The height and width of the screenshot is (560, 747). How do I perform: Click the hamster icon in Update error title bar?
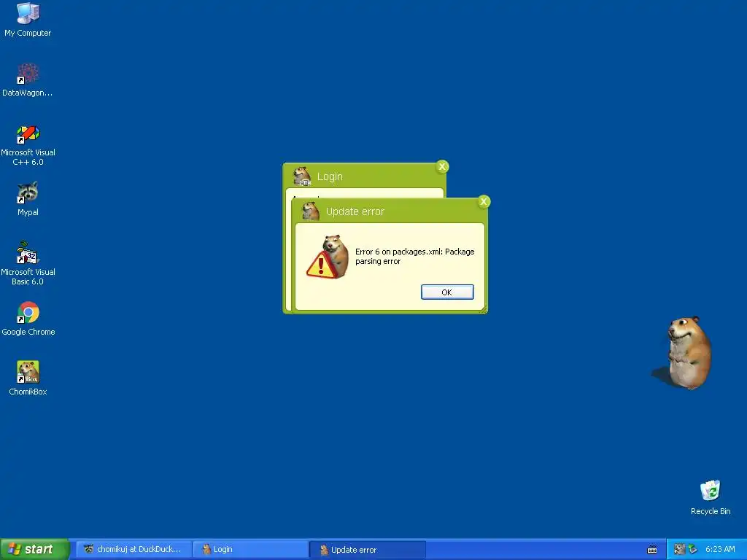coord(311,211)
